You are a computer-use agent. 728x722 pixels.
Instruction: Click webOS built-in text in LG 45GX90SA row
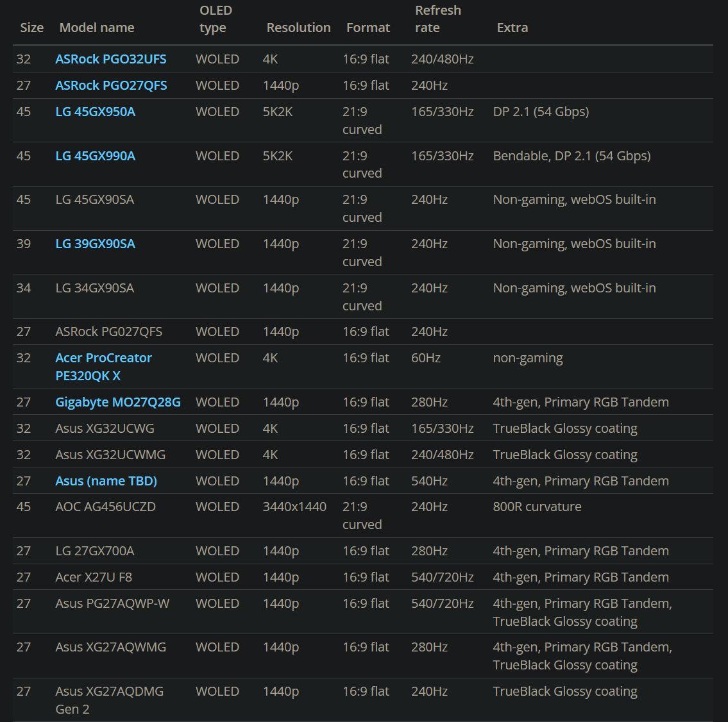point(613,199)
